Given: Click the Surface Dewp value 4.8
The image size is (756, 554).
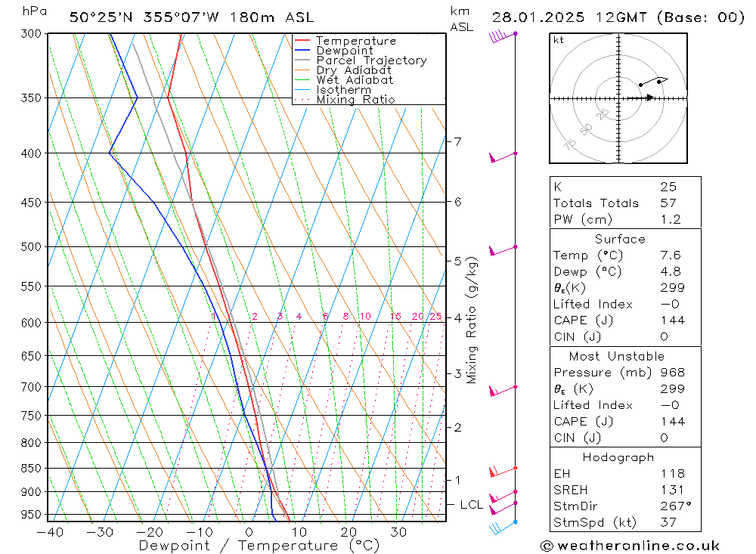Looking at the screenshot, I should coord(671,271).
